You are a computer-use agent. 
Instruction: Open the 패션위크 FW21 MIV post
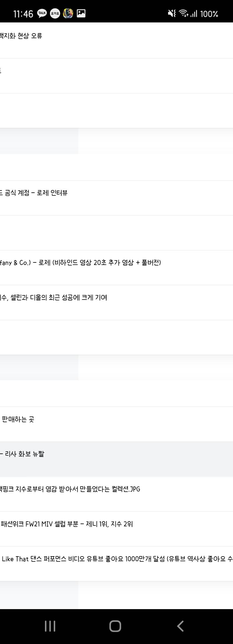pos(116,529)
